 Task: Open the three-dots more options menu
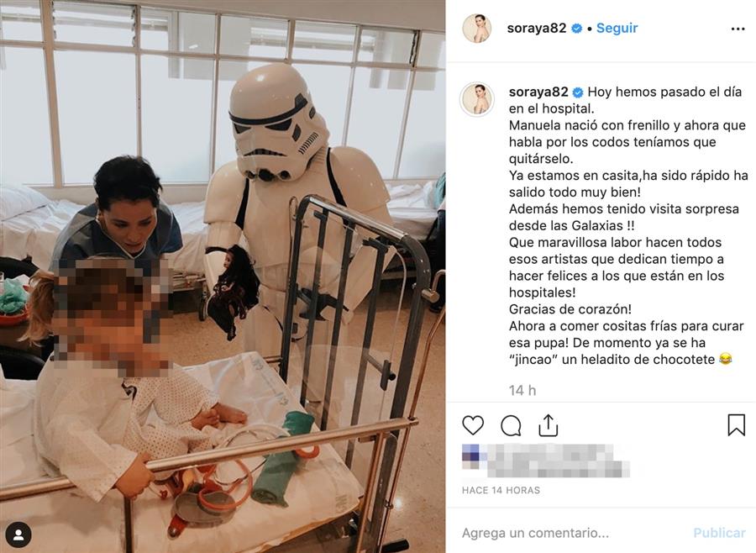[738, 29]
